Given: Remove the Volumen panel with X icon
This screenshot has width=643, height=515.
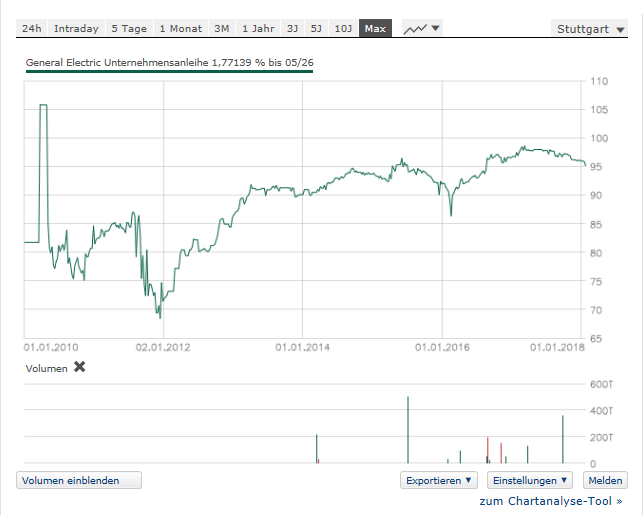Looking at the screenshot, I should [x=80, y=367].
